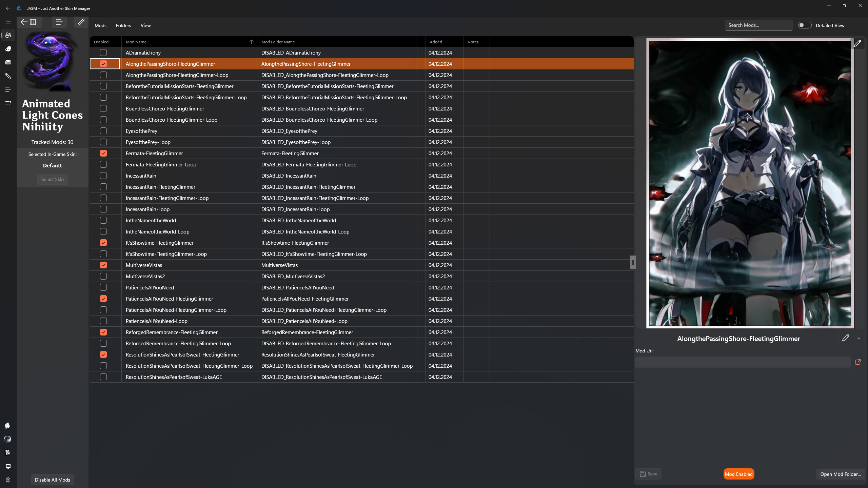Click the list view icon in left toolbar
Image resolution: width=868 pixels, height=488 pixels.
point(59,22)
